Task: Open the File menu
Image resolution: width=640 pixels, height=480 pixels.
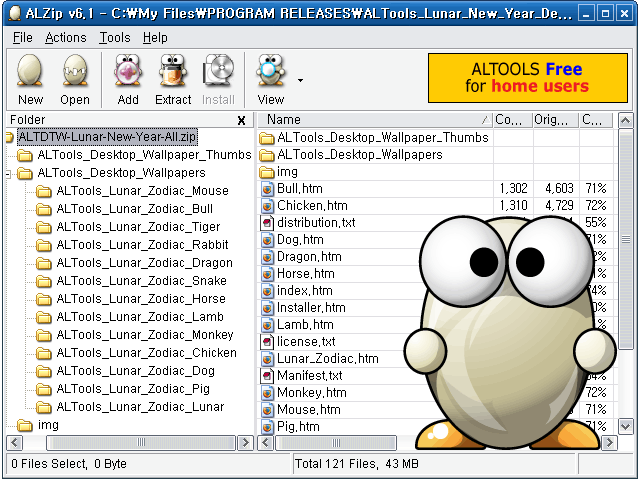Action: 22,38
